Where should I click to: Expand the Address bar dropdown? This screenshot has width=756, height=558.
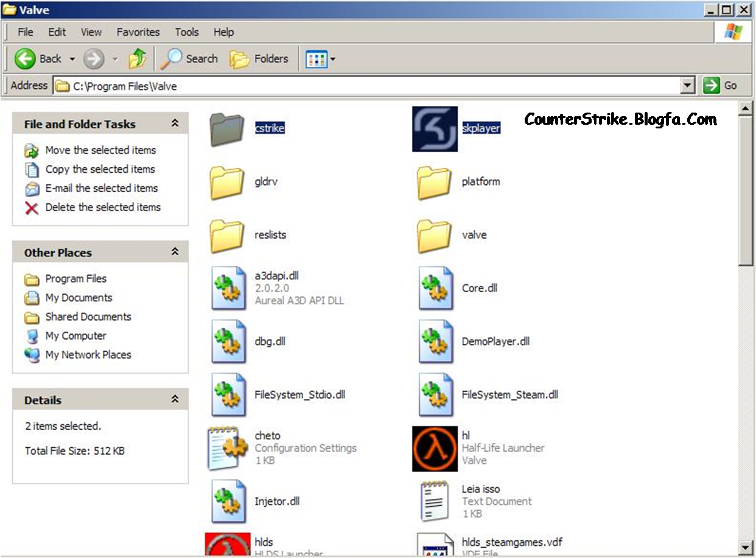click(688, 86)
